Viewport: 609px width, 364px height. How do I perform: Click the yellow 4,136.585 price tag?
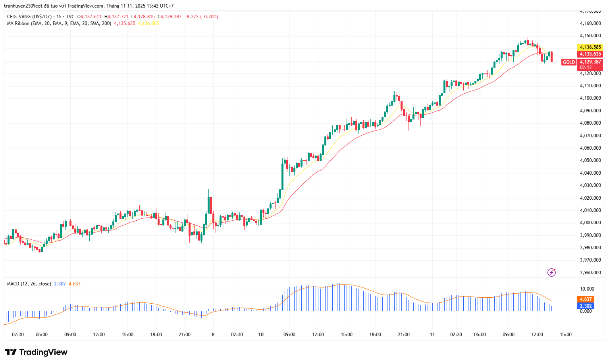pos(590,47)
